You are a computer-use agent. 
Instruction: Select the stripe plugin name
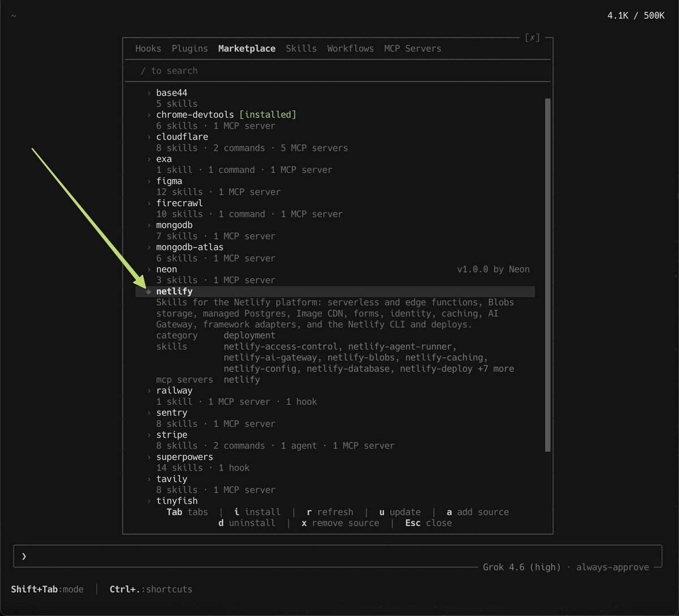(171, 435)
